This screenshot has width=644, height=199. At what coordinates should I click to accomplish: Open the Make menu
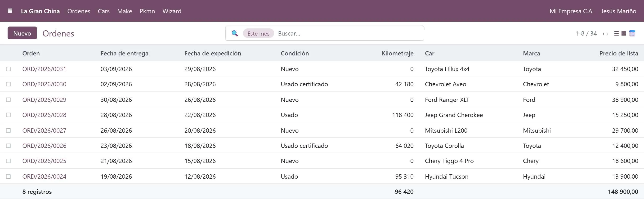click(125, 11)
